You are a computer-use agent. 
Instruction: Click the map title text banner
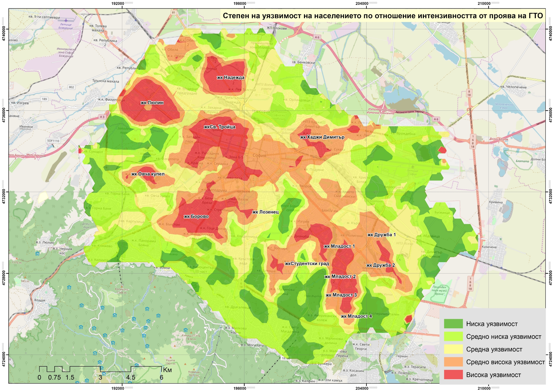383,16
